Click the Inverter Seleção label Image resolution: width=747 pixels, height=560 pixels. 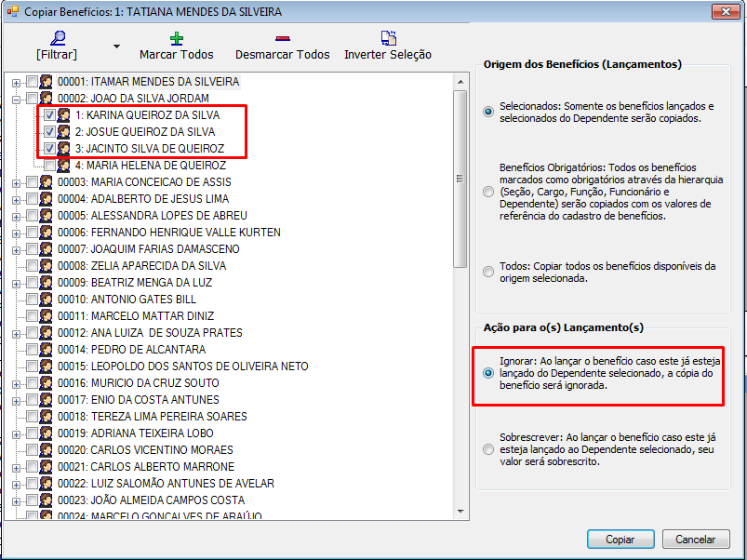388,55
